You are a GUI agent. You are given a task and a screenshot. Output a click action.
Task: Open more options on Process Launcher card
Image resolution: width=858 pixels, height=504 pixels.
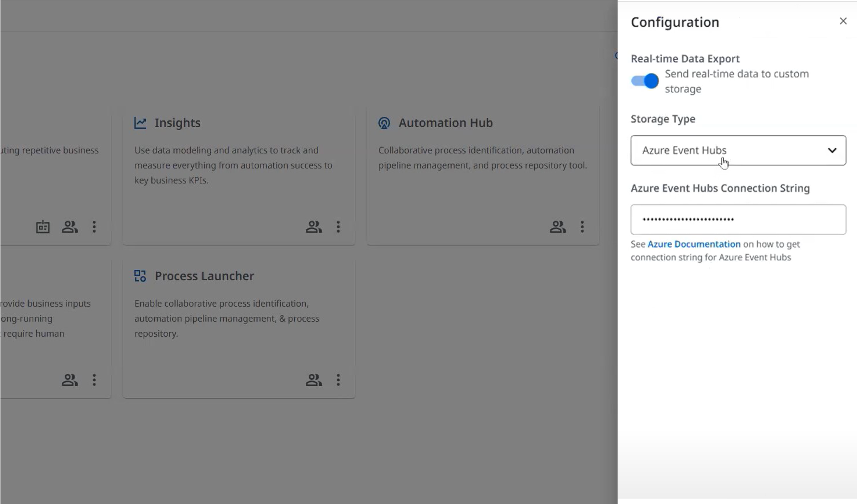338,380
